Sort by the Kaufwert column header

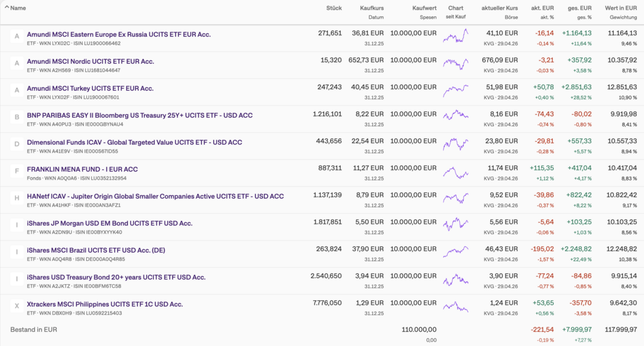click(424, 8)
